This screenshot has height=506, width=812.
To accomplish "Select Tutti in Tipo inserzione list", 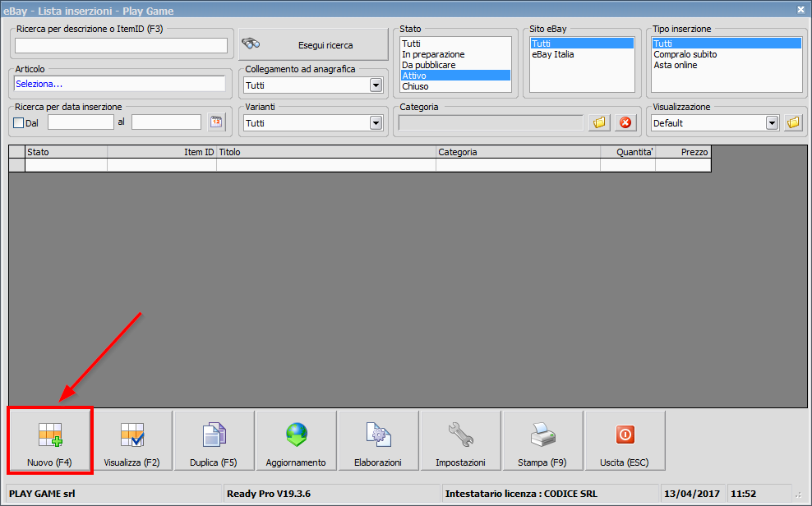I will coord(727,44).
